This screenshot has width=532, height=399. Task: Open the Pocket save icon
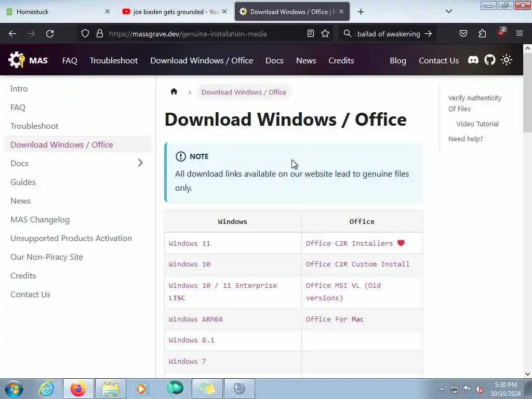tap(463, 33)
